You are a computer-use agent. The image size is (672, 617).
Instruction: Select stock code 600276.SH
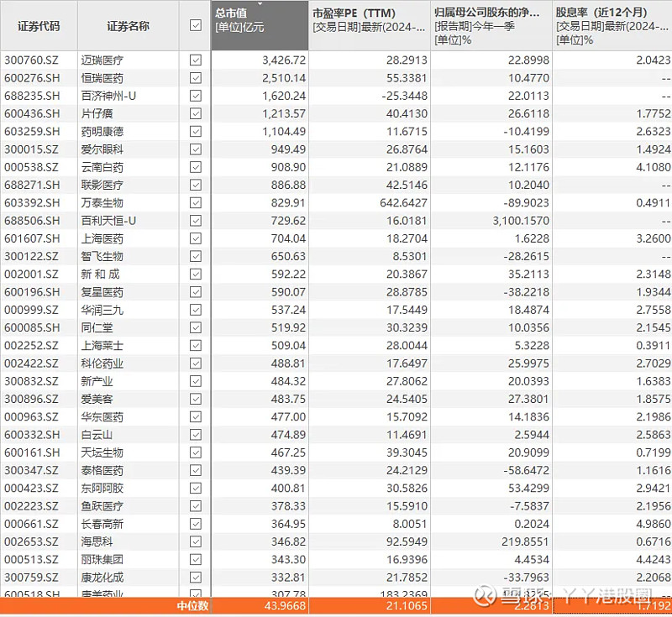[x=32, y=78]
